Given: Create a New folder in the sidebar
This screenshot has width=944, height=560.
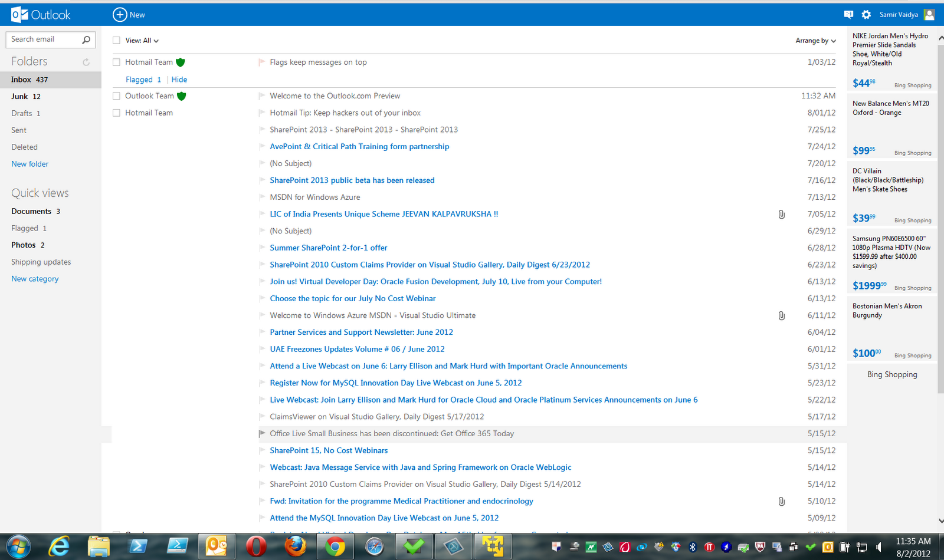Looking at the screenshot, I should (29, 163).
